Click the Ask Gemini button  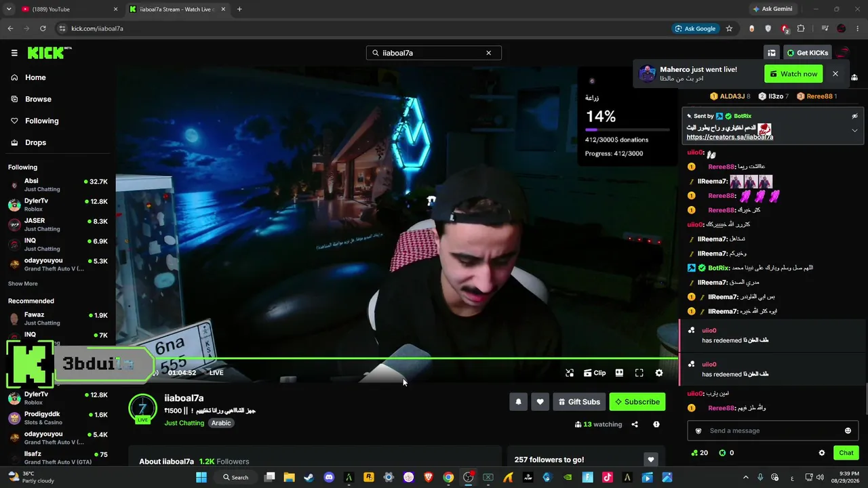[772, 9]
